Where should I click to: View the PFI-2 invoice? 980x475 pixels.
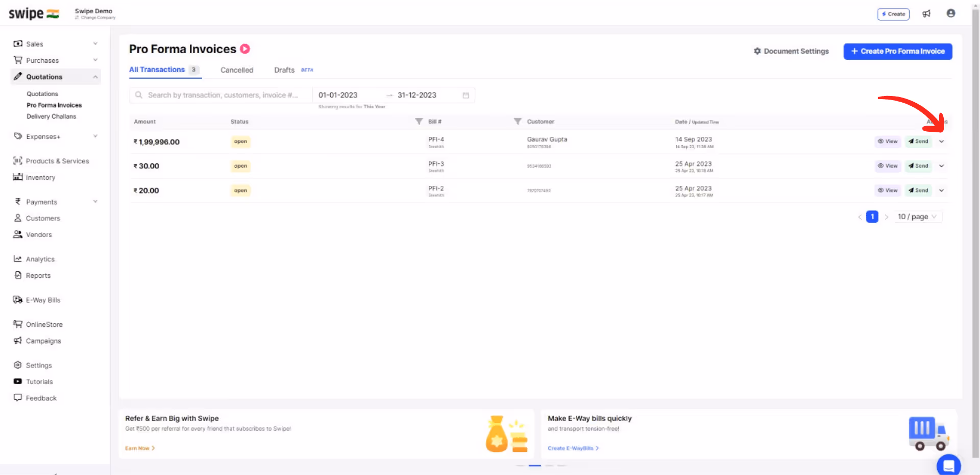tap(888, 191)
